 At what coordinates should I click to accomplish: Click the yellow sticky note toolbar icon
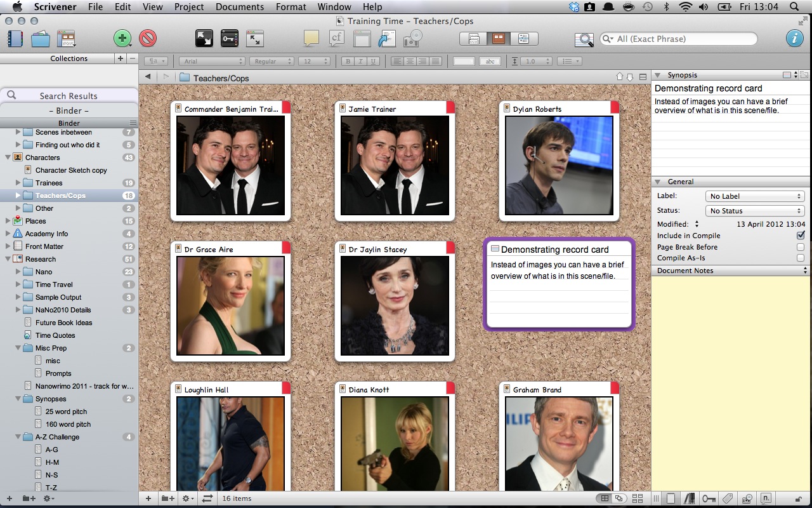pos(311,39)
